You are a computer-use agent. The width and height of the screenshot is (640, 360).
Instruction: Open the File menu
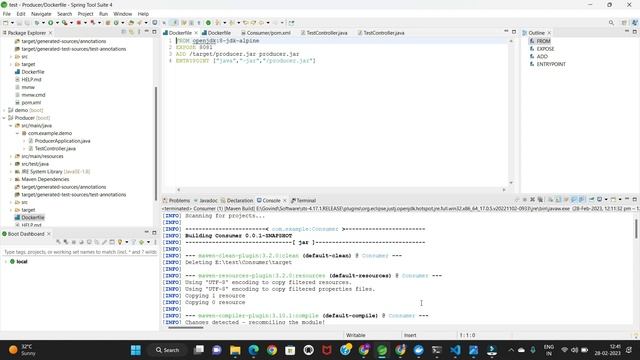[7, 14]
